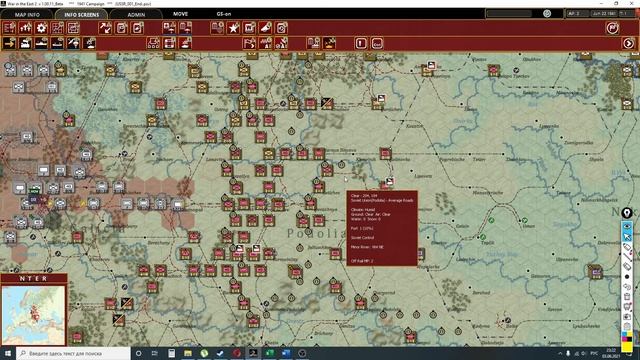Click the build fort units icon
The width and height of the screenshot is (640, 360).
tap(265, 43)
